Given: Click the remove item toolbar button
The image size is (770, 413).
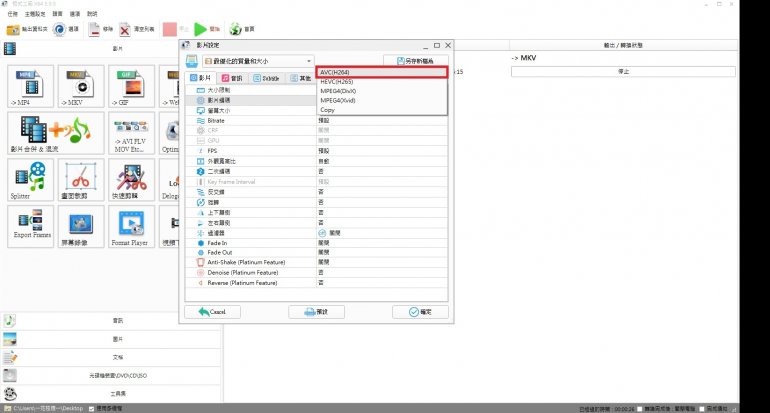Looking at the screenshot, I should [x=101, y=29].
